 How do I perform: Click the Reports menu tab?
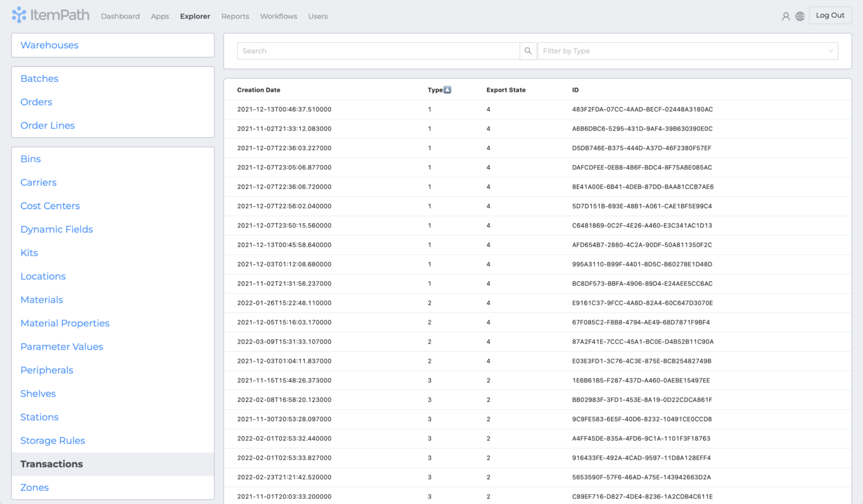234,15
